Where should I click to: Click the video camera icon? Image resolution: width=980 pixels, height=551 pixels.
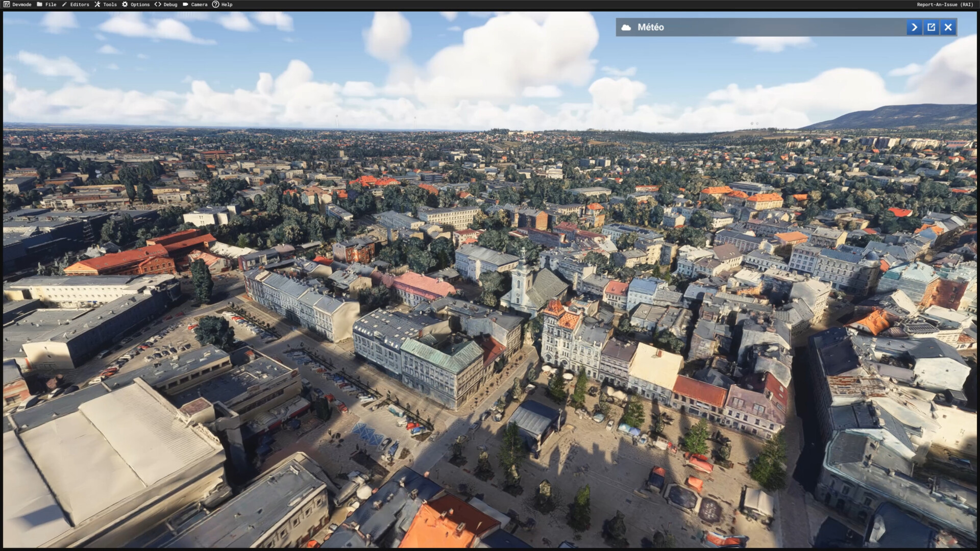[185, 5]
